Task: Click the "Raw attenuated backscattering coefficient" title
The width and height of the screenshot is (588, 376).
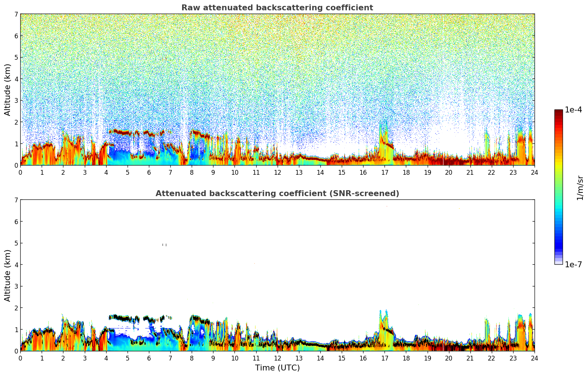Action: (277, 8)
